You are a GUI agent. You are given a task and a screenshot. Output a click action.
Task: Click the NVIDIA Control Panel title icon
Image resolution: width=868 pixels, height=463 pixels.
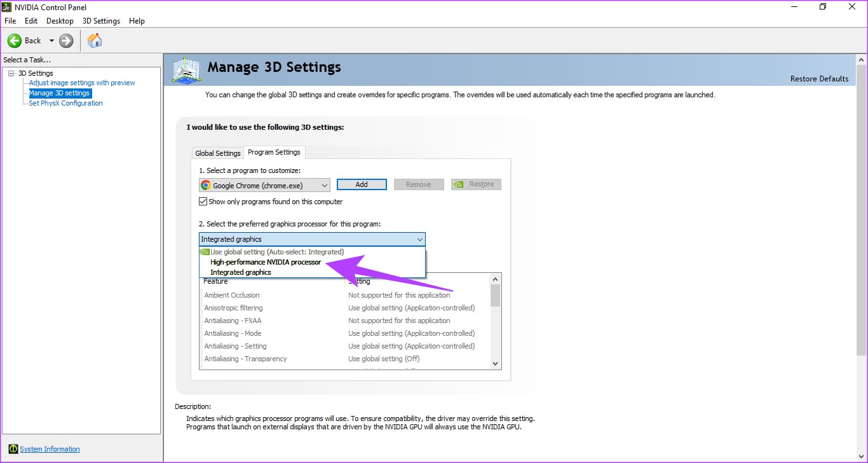tap(7, 7)
